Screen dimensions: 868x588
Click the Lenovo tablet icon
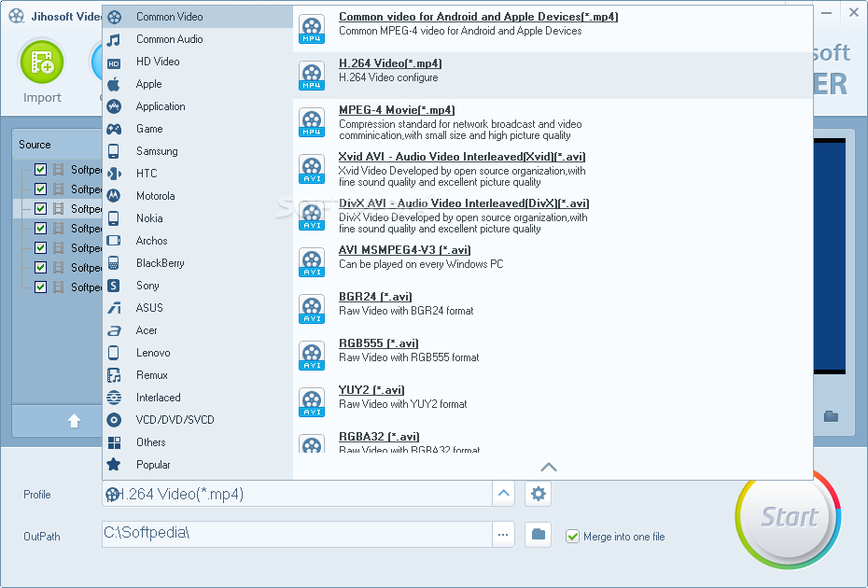pyautogui.click(x=114, y=353)
